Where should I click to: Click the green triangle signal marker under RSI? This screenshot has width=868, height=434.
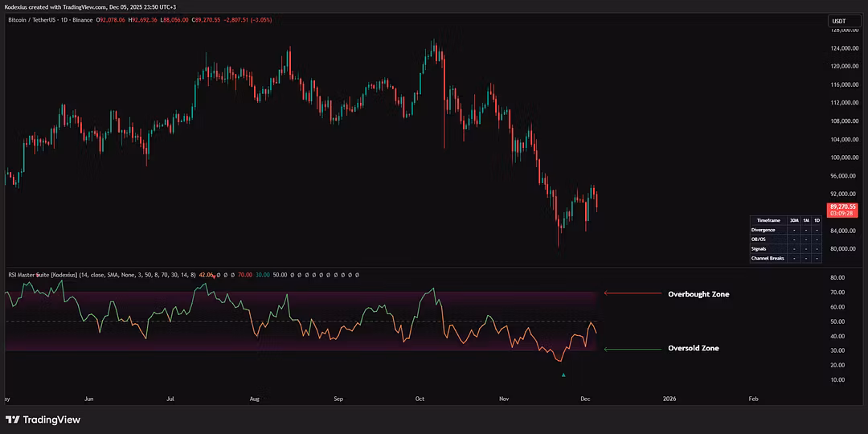tap(563, 375)
